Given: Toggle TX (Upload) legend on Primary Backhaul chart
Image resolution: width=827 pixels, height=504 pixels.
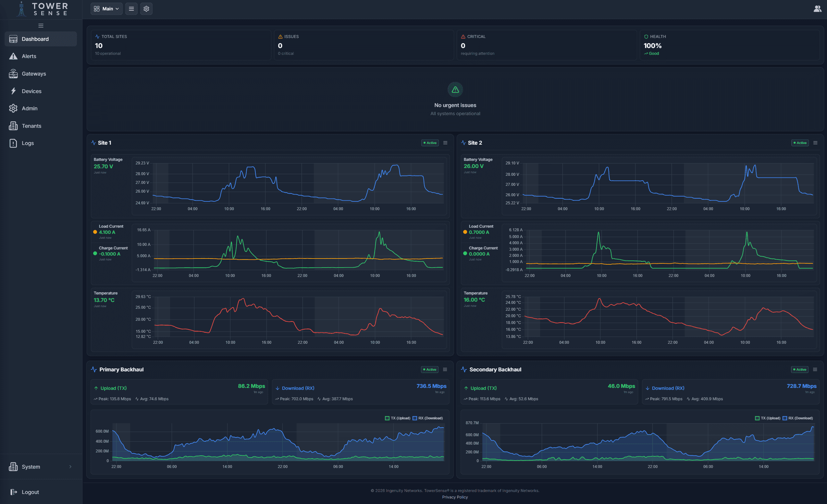Looking at the screenshot, I should (x=398, y=418).
